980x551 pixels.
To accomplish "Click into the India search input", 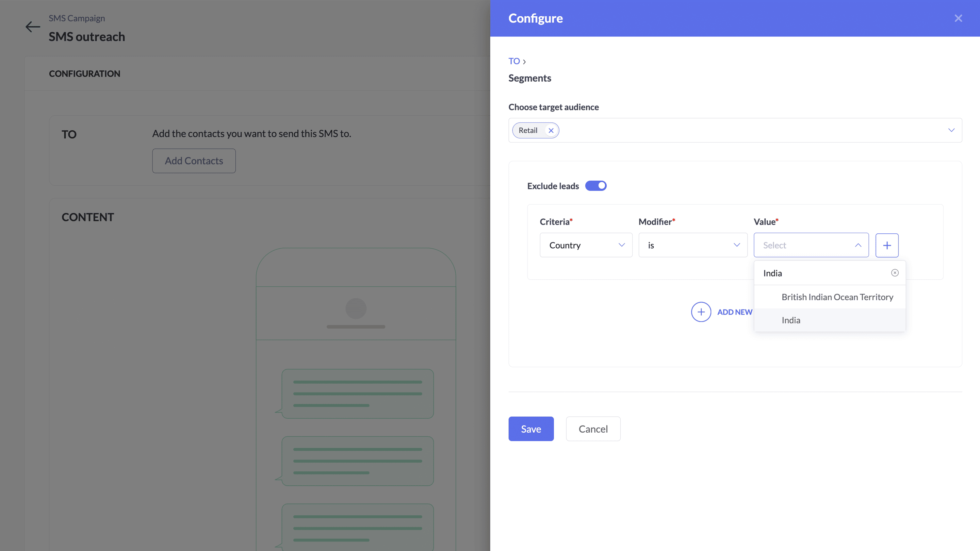I will click(818, 273).
